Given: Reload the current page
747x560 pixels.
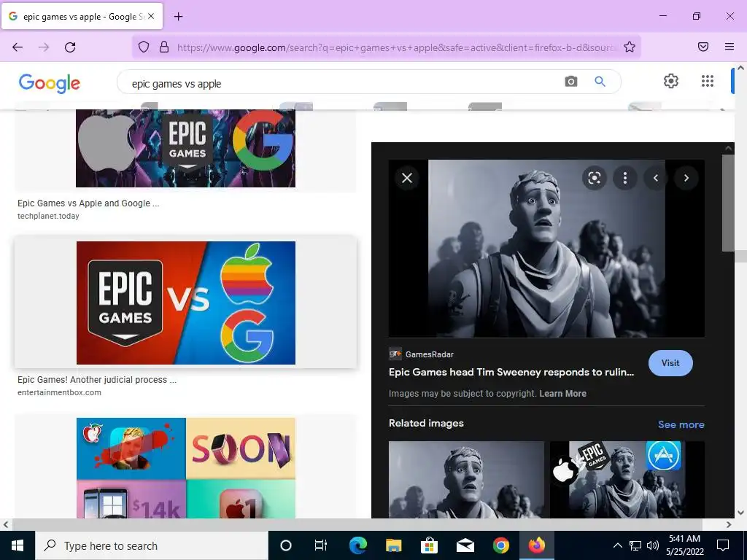Looking at the screenshot, I should coord(70,47).
